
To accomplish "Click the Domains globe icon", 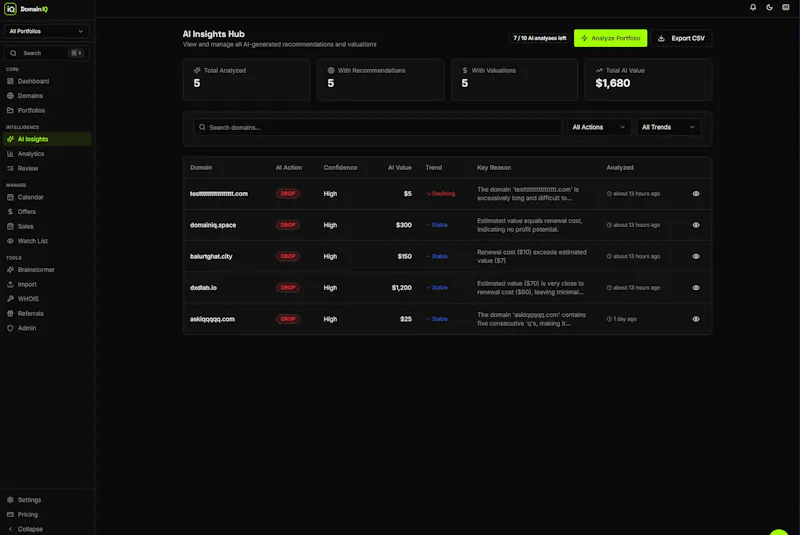I will pos(10,96).
